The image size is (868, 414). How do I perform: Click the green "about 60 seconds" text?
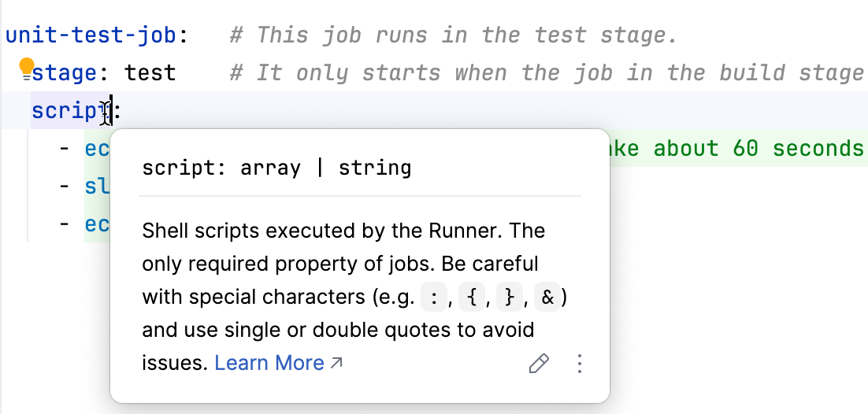click(740, 149)
